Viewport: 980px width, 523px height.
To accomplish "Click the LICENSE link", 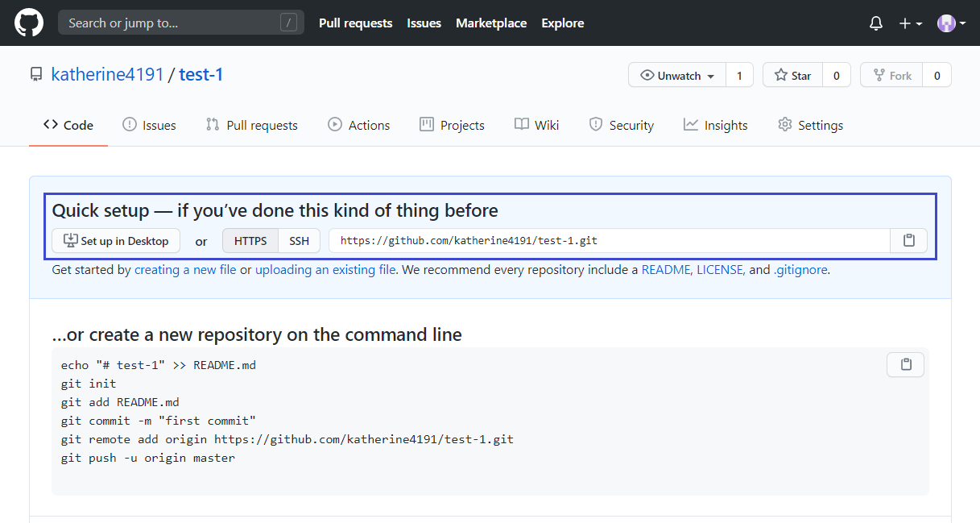I will pos(720,270).
